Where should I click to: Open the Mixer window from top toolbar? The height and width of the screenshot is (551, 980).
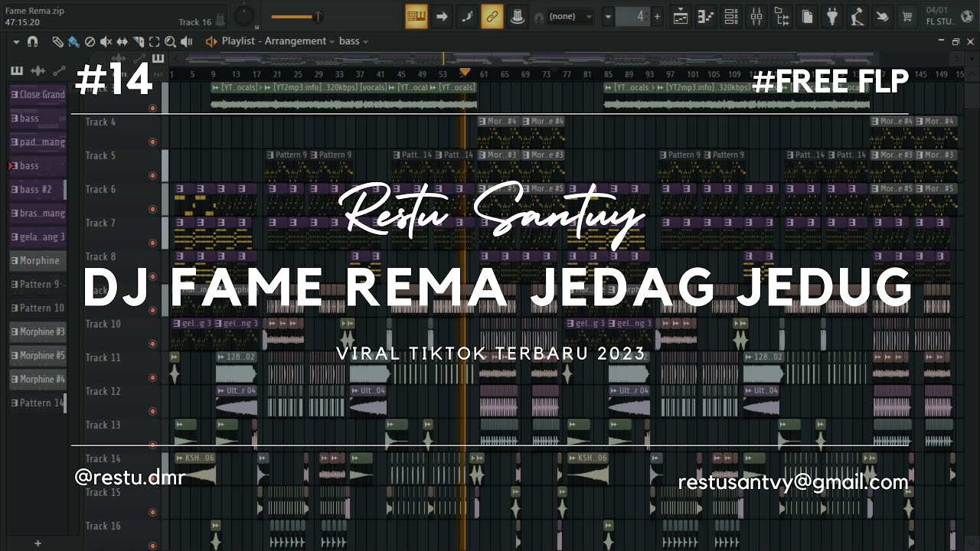pyautogui.click(x=756, y=16)
